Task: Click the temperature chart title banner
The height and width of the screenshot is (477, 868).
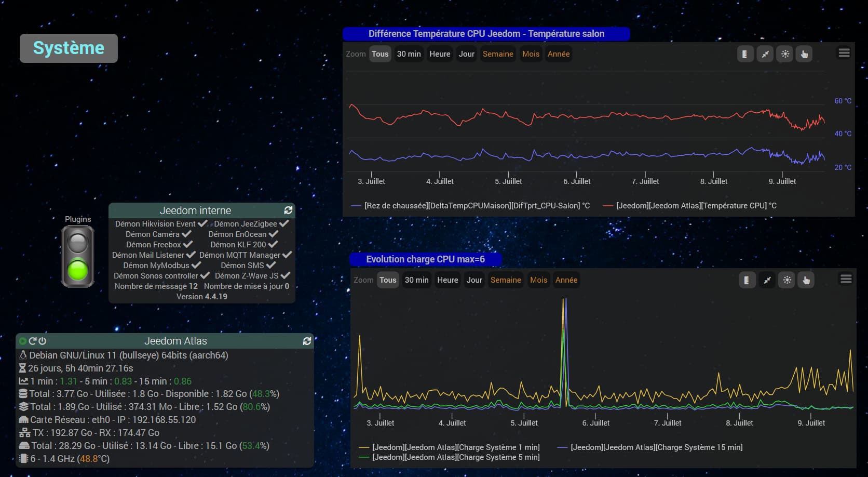Action: pyautogui.click(x=486, y=34)
